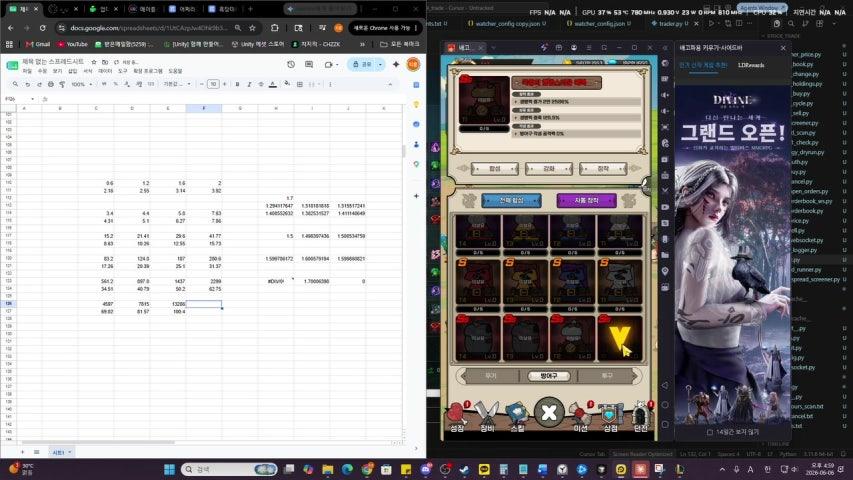Open the sheet tab dropdown at bottom
853x480 pixels.
tap(70, 452)
